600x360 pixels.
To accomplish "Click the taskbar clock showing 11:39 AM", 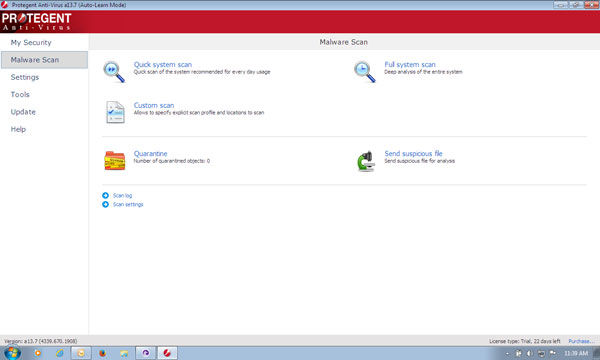I will (576, 353).
